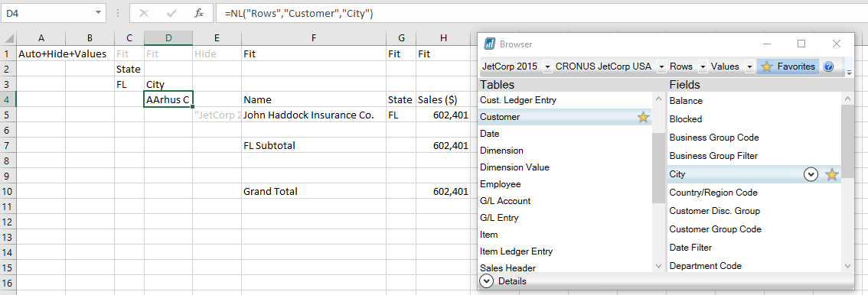The width and height of the screenshot is (868, 295).
Task: Expand the Name Box dropdown arrow
Action: coord(98,12)
